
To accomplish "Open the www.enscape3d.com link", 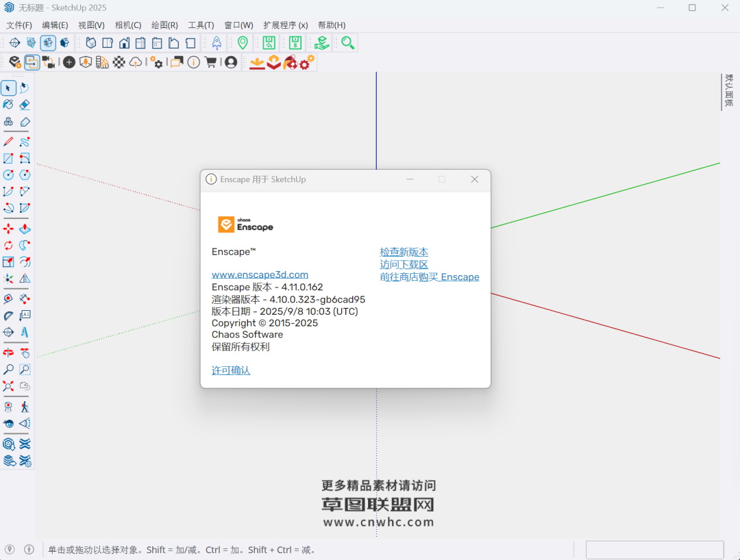I will coord(260,275).
